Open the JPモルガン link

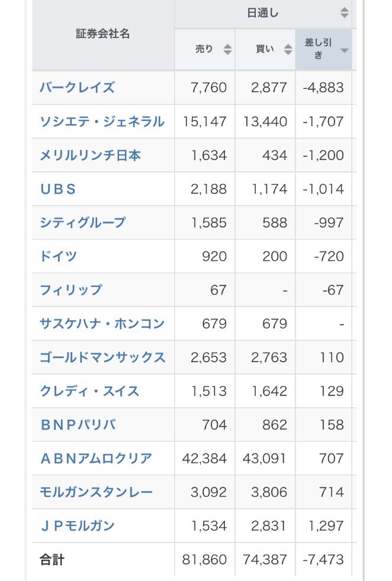click(x=77, y=526)
